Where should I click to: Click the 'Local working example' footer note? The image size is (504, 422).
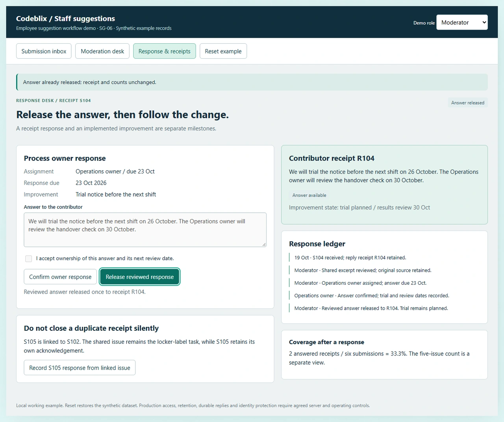tap(193, 405)
